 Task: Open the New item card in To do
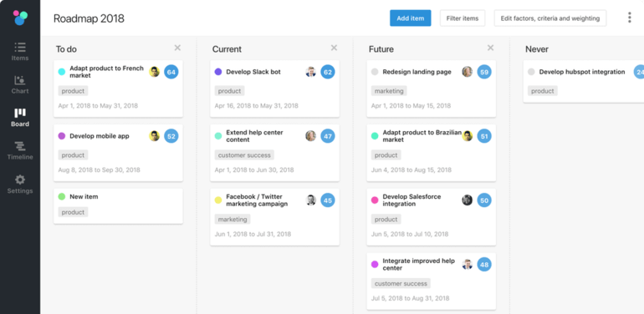coord(118,206)
